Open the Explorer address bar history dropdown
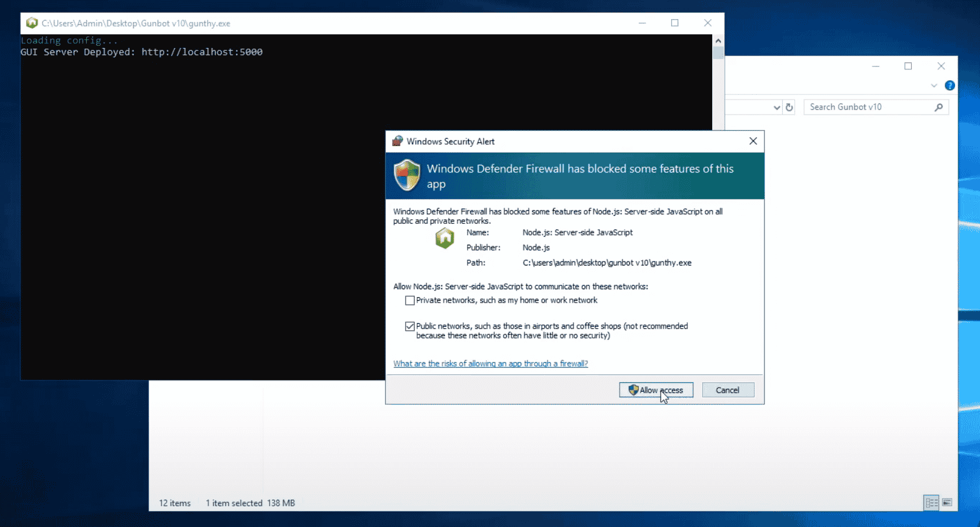This screenshot has height=527, width=980. click(776, 108)
